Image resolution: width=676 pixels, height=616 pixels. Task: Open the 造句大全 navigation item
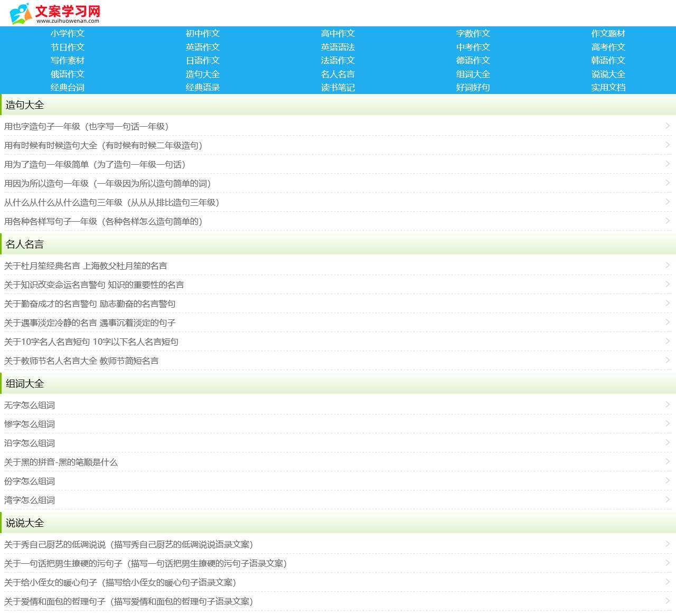tap(203, 74)
